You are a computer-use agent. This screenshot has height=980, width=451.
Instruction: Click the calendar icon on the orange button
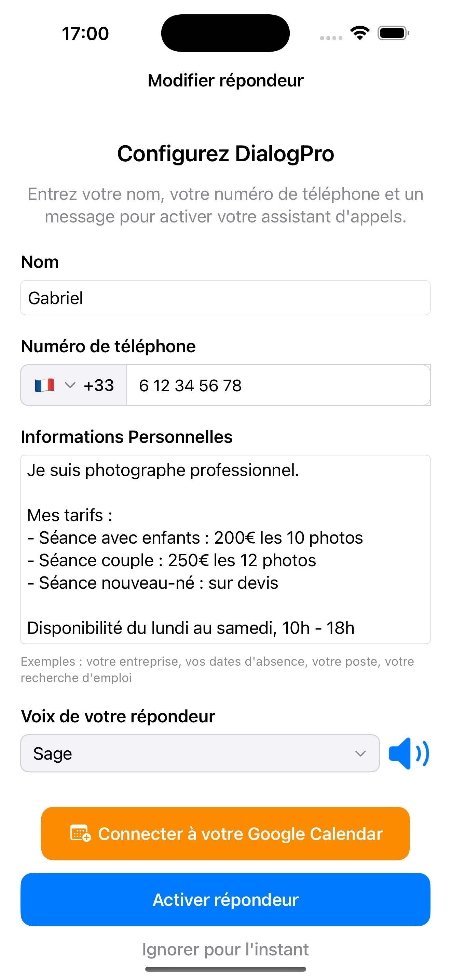coord(81,833)
